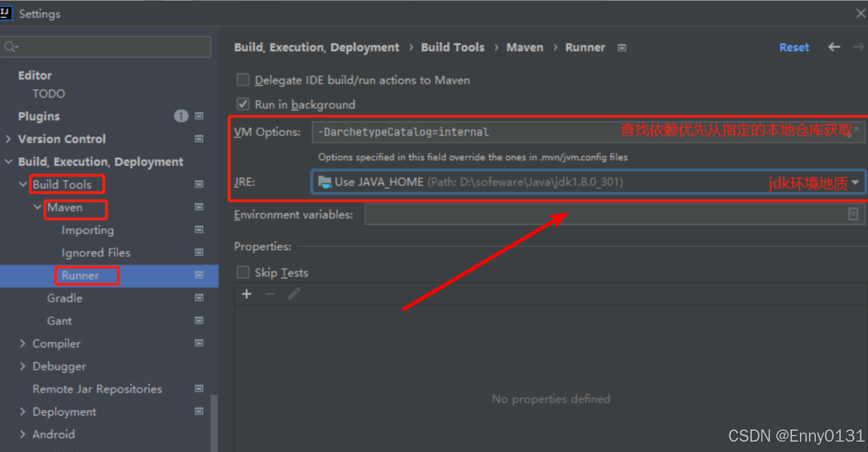Viewport: 868px width, 452px height.
Task: Uncheck Run in background
Action: (243, 104)
